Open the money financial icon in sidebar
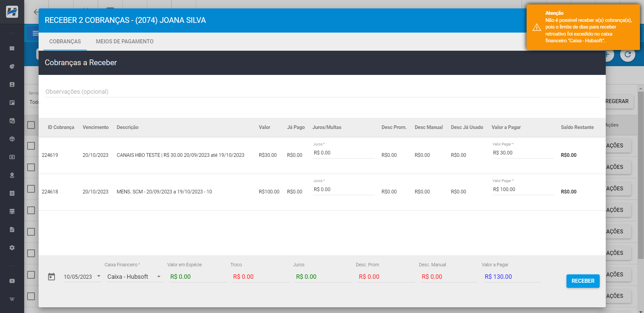This screenshot has height=313, width=644. coord(12,157)
